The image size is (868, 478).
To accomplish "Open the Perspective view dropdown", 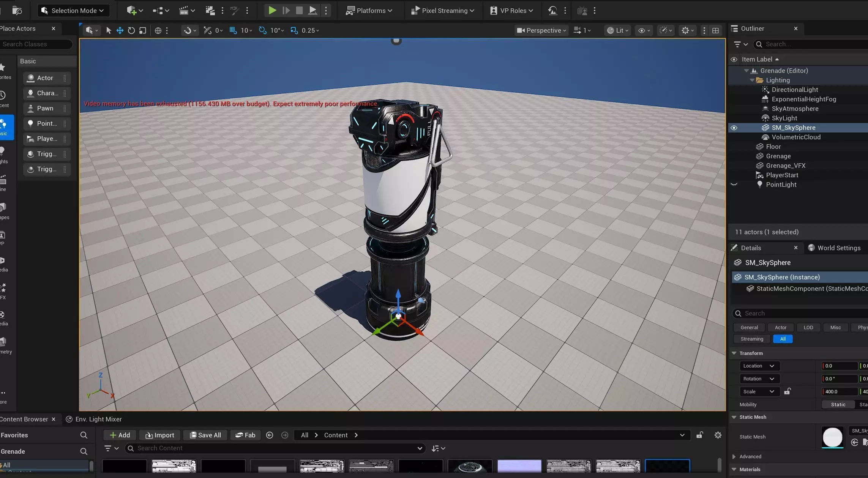I will [541, 30].
